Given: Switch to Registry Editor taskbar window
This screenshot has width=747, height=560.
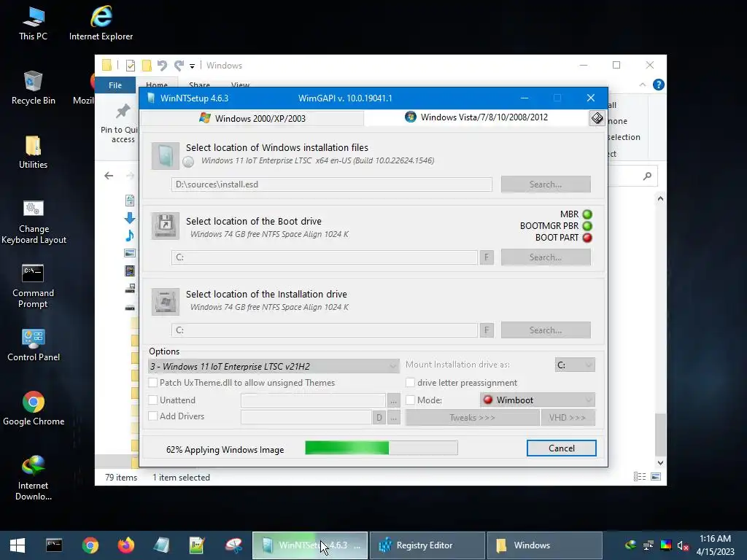Looking at the screenshot, I should 427,545.
